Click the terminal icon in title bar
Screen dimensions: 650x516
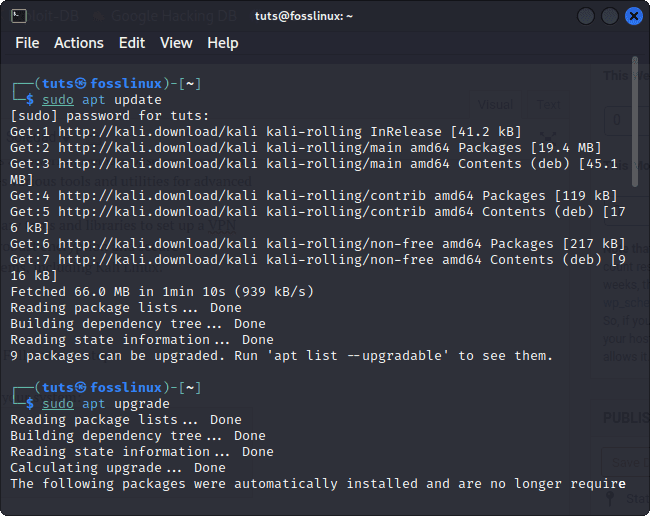click(19, 16)
